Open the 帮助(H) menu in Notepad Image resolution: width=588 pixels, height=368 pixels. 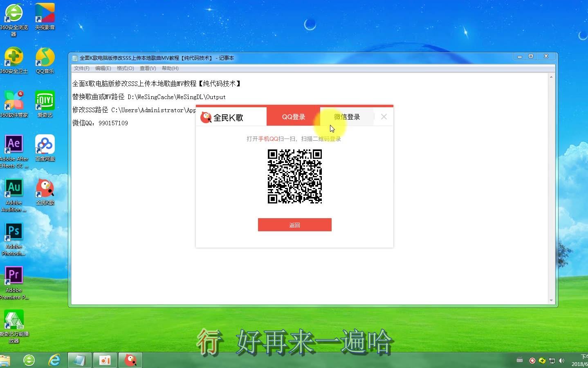[x=170, y=68]
